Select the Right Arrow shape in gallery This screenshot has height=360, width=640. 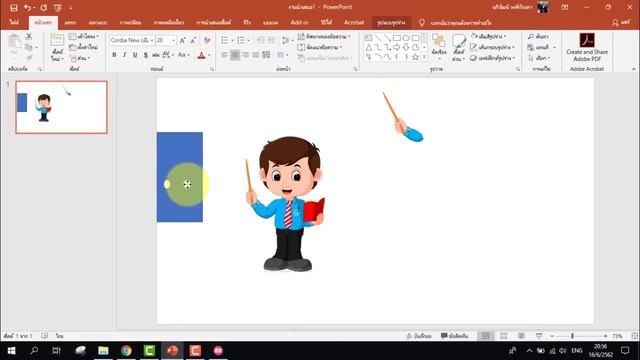[x=397, y=48]
